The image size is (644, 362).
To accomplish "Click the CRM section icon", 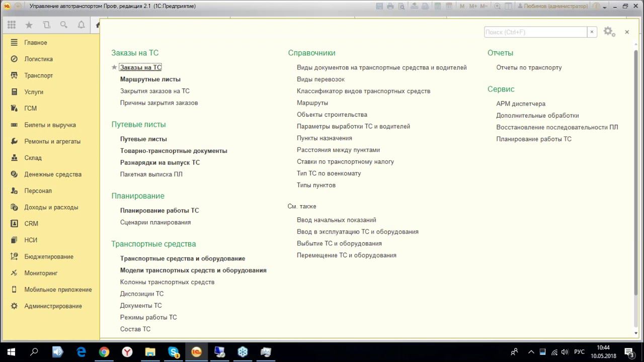I will pyautogui.click(x=14, y=224).
